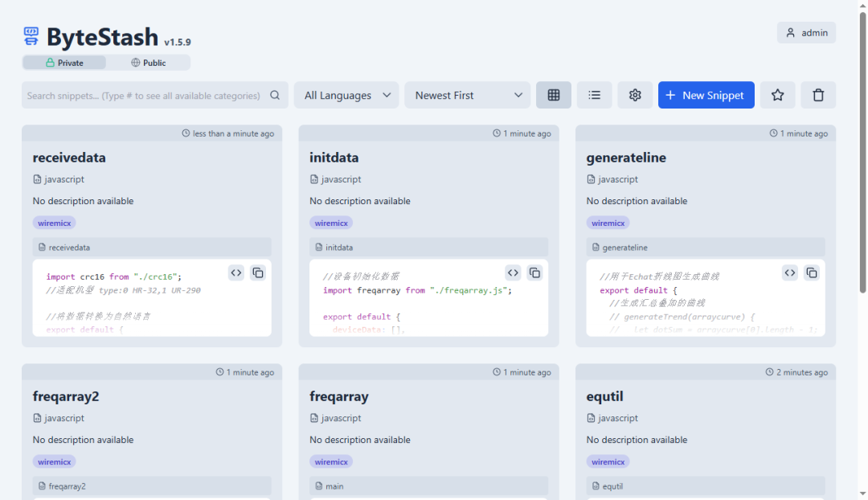Open raw code view for initdata snippet
Viewport: 868px width, 500px height.
(x=513, y=273)
